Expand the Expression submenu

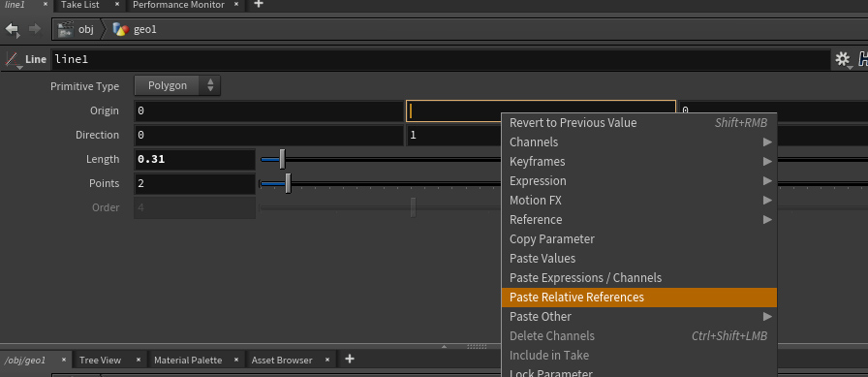point(638,181)
